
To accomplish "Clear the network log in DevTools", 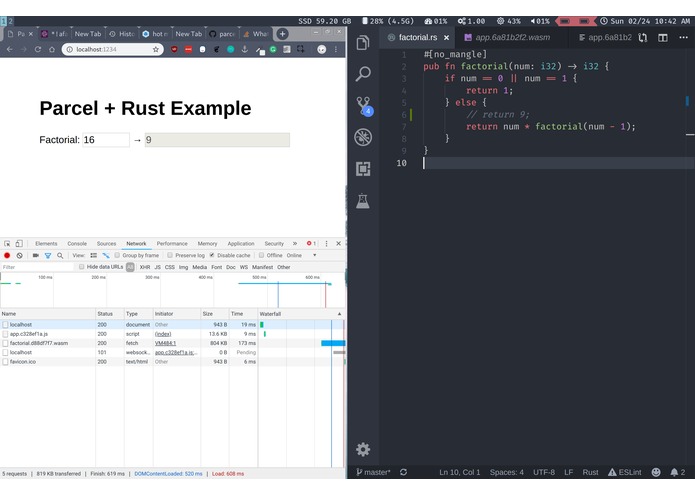I will click(x=19, y=255).
